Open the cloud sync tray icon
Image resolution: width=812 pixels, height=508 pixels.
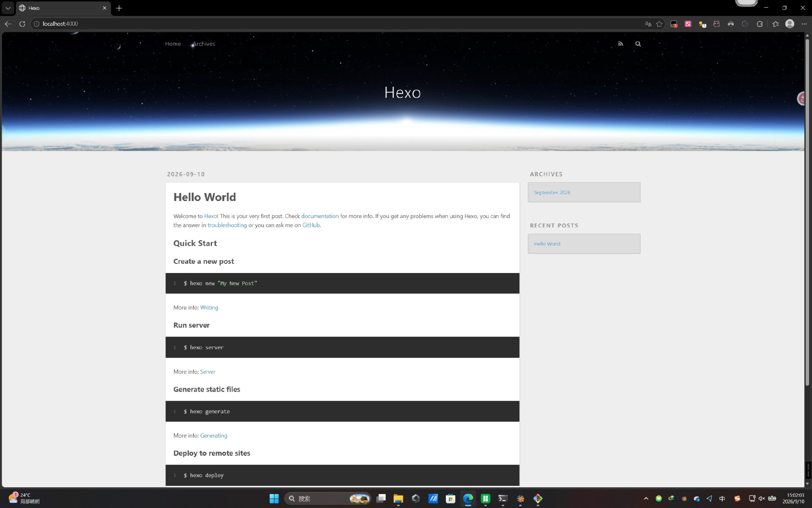(x=697, y=498)
